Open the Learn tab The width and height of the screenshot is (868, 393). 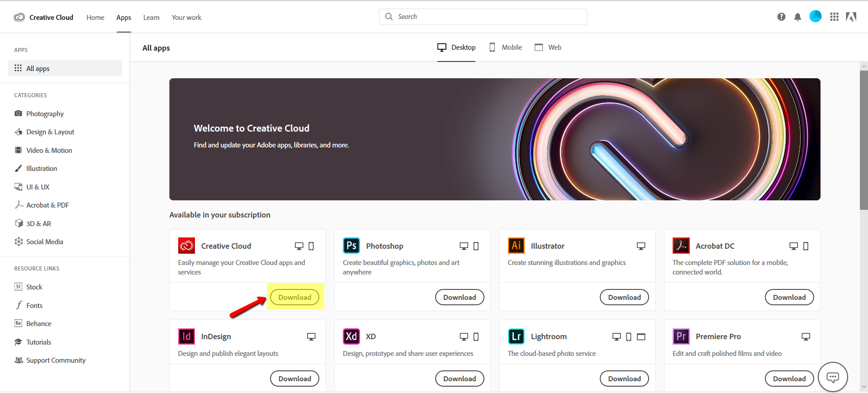(151, 18)
